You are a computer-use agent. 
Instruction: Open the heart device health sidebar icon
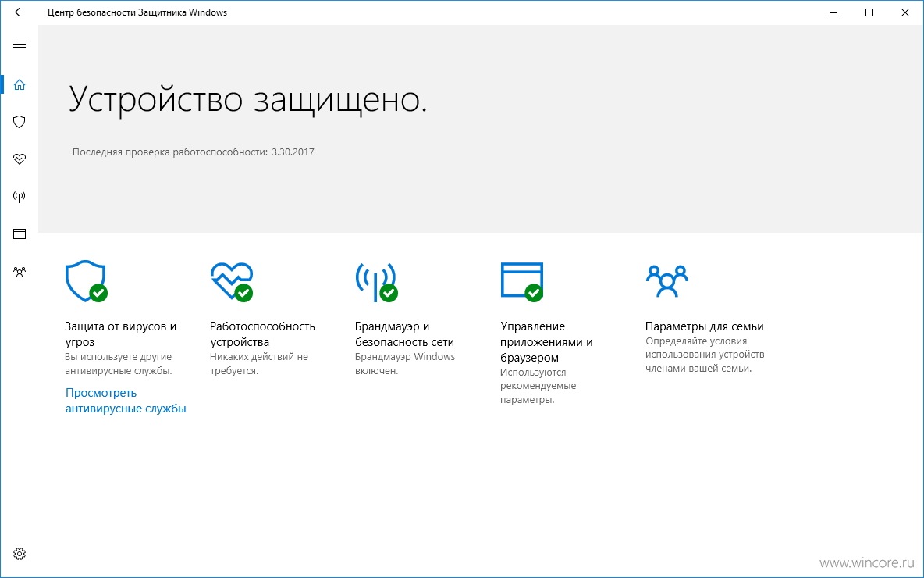pyautogui.click(x=20, y=159)
